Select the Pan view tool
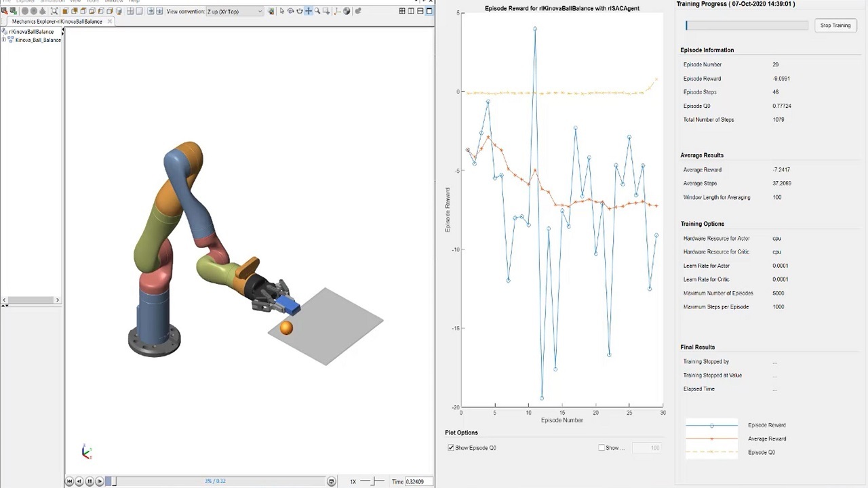Image resolution: width=868 pixels, height=488 pixels. (x=309, y=11)
